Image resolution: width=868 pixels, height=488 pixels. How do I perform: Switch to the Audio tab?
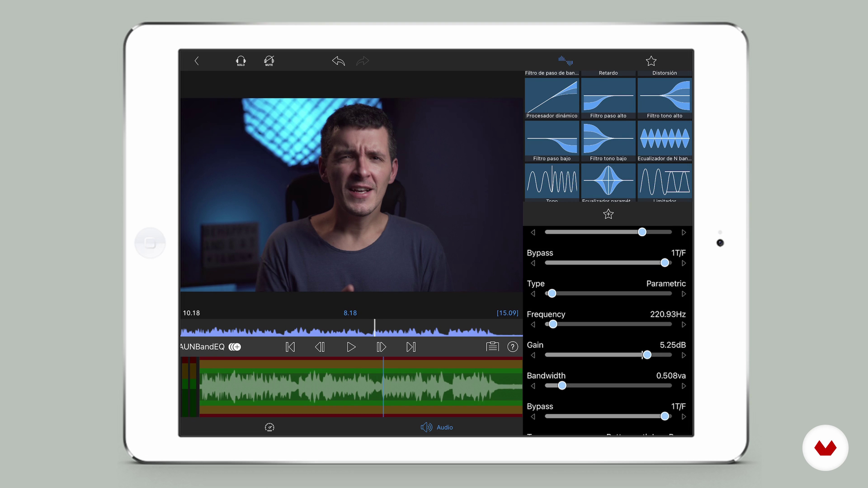437,427
